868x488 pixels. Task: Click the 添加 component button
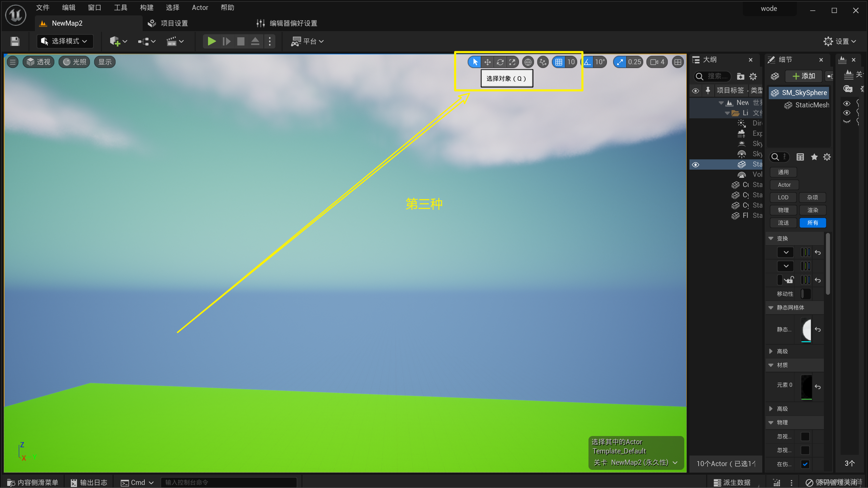(804, 76)
